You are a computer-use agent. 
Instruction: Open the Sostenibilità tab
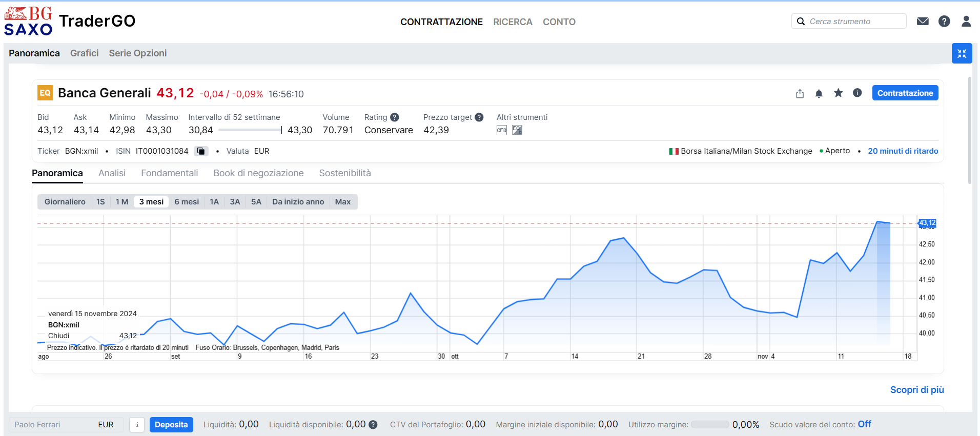coord(345,173)
